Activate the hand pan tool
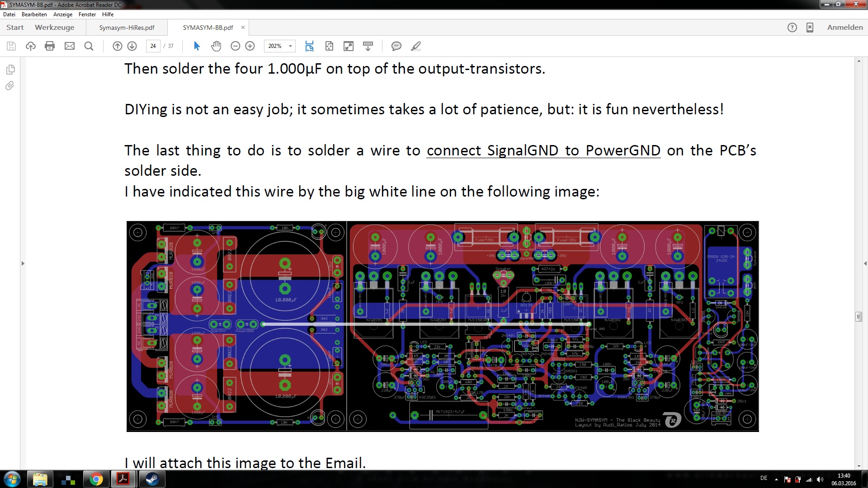Screen dimensions: 868x488 [x=216, y=46]
